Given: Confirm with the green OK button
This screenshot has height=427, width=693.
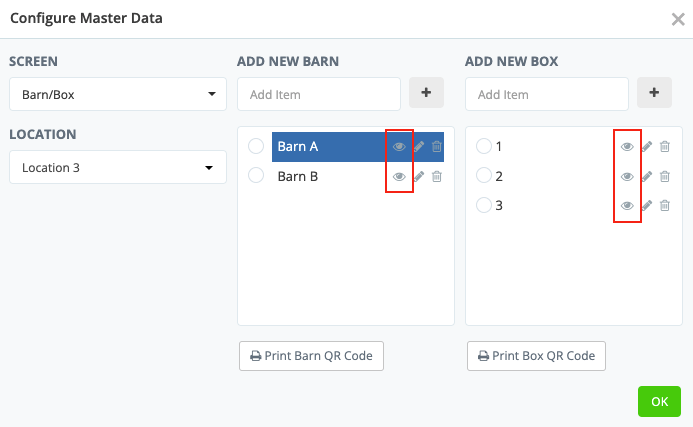Looking at the screenshot, I should point(659,401).
